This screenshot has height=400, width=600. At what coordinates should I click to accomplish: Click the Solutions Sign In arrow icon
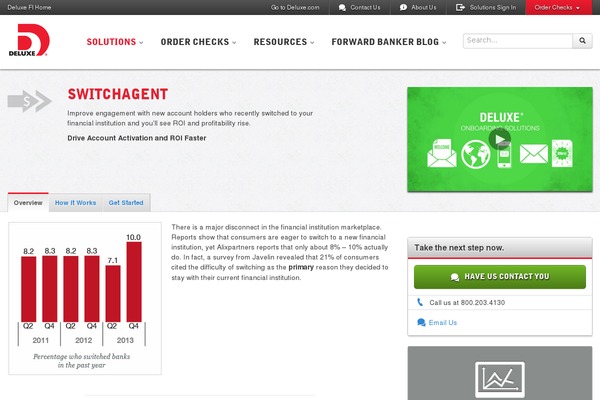pyautogui.click(x=460, y=7)
